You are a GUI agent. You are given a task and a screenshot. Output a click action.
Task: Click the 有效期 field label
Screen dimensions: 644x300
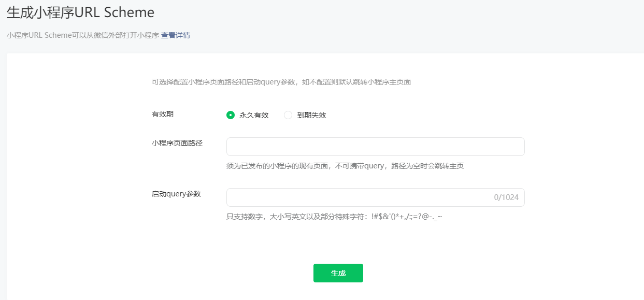coord(163,114)
